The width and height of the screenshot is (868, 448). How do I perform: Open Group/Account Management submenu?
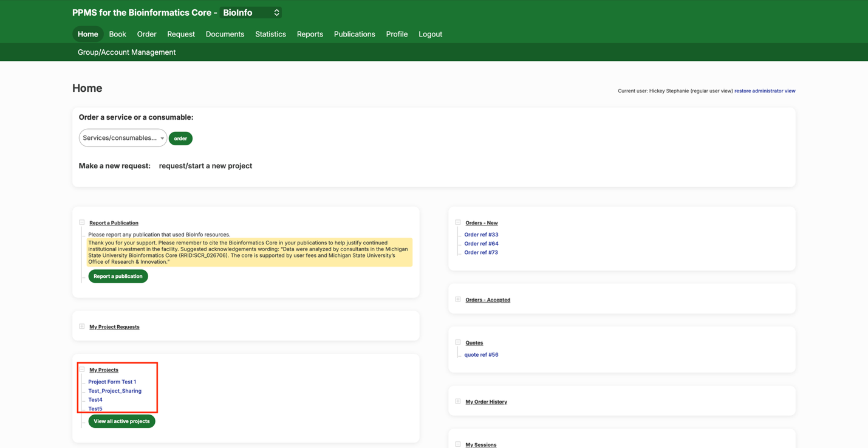coord(126,52)
